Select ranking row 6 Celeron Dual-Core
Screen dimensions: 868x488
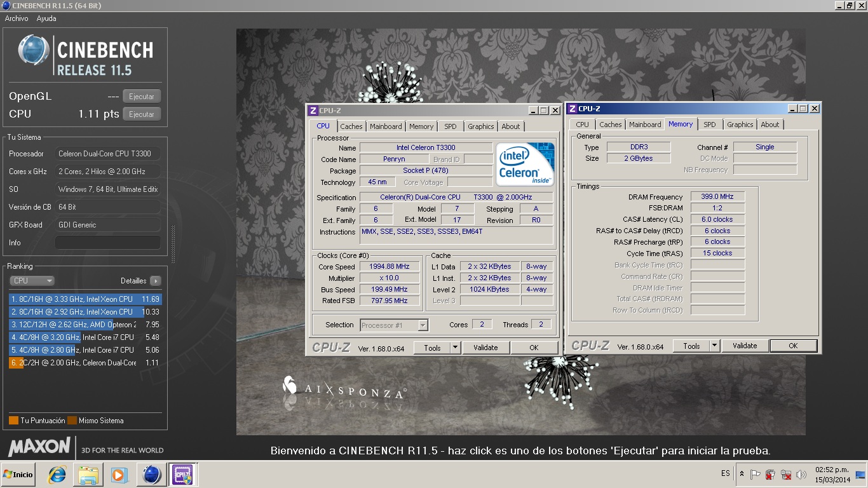click(85, 363)
